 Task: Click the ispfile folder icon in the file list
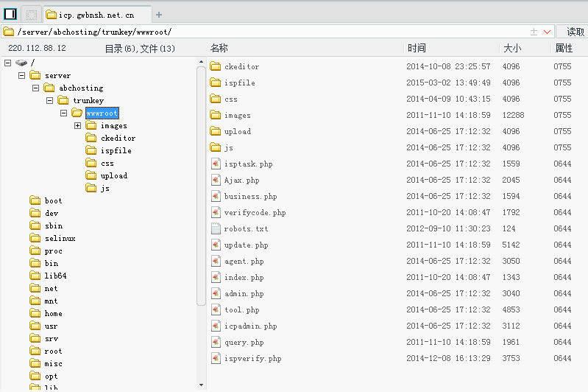[x=215, y=83]
